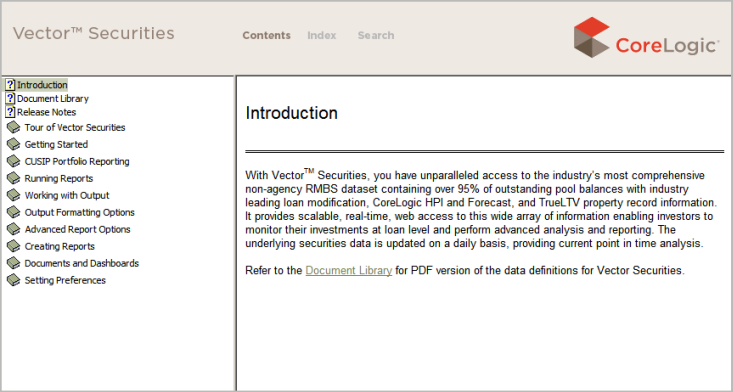
Task: Click book icon beside Setting Preferences
Action: (x=14, y=280)
